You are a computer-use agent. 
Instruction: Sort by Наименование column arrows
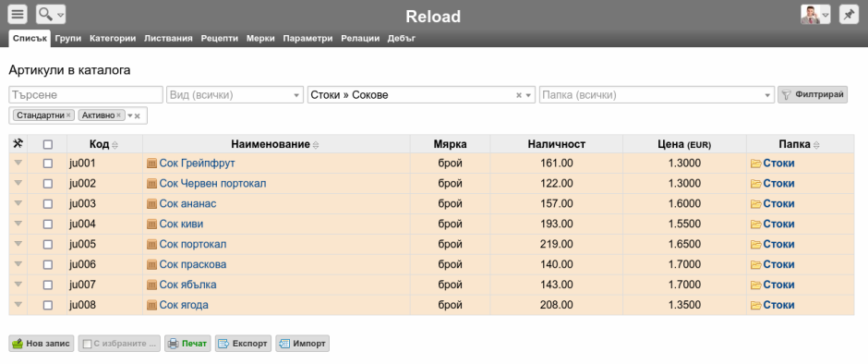click(x=316, y=145)
